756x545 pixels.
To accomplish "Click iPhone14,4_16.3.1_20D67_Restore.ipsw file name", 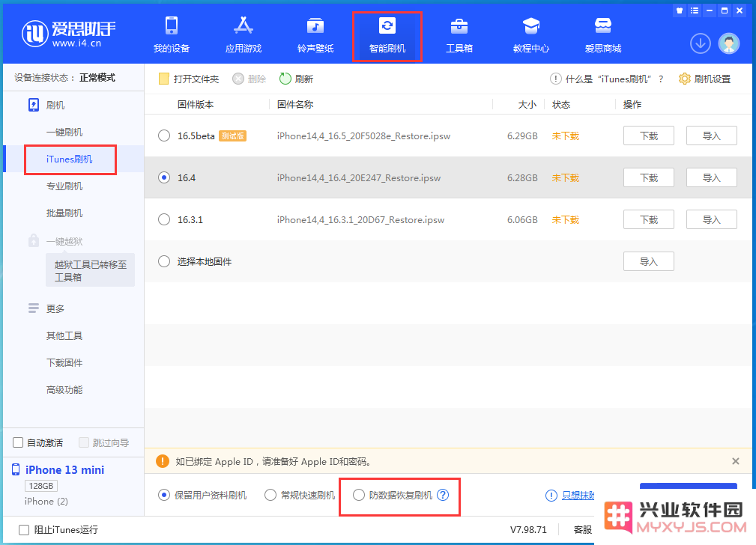I will click(x=360, y=220).
